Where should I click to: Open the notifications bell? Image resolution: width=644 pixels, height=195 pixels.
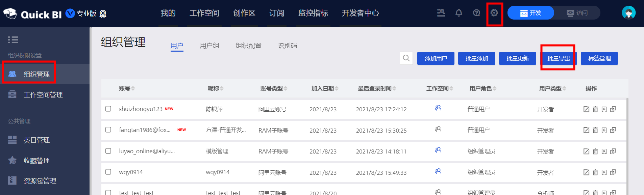(x=459, y=13)
